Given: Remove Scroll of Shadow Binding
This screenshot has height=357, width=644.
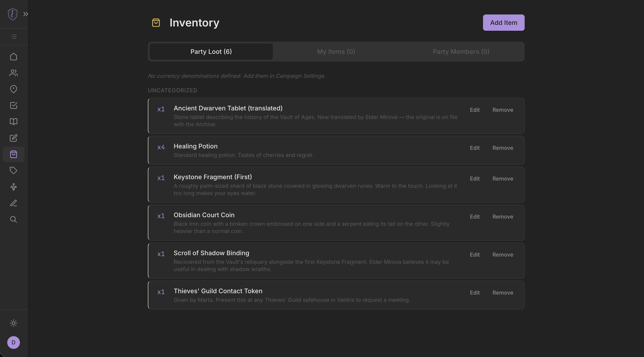Looking at the screenshot, I should (x=502, y=255).
